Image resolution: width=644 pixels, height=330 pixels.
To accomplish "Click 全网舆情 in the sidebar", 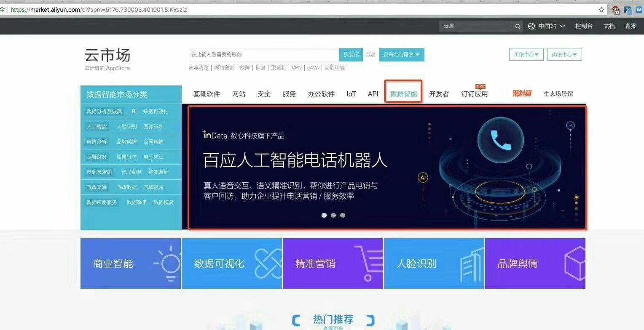I will (x=153, y=142).
